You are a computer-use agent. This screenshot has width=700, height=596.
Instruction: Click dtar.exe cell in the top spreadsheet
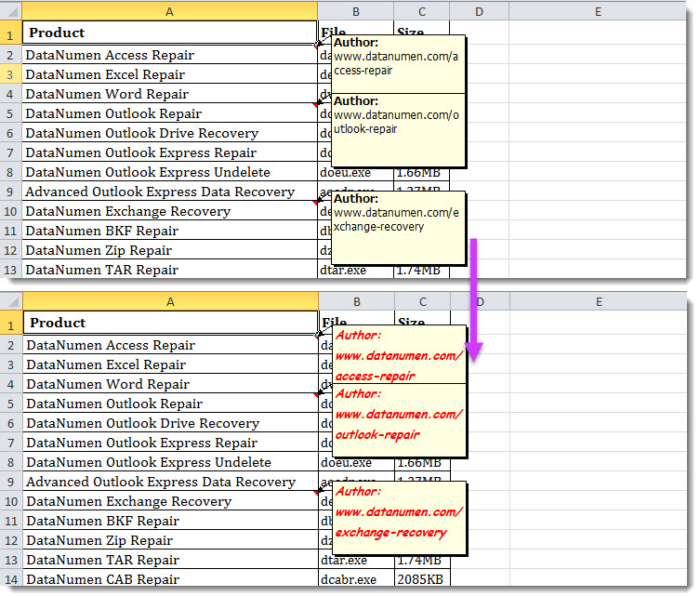356,270
